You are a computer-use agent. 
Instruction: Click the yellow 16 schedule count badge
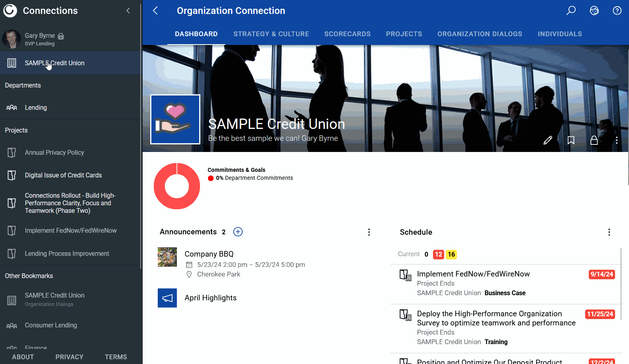coord(451,254)
